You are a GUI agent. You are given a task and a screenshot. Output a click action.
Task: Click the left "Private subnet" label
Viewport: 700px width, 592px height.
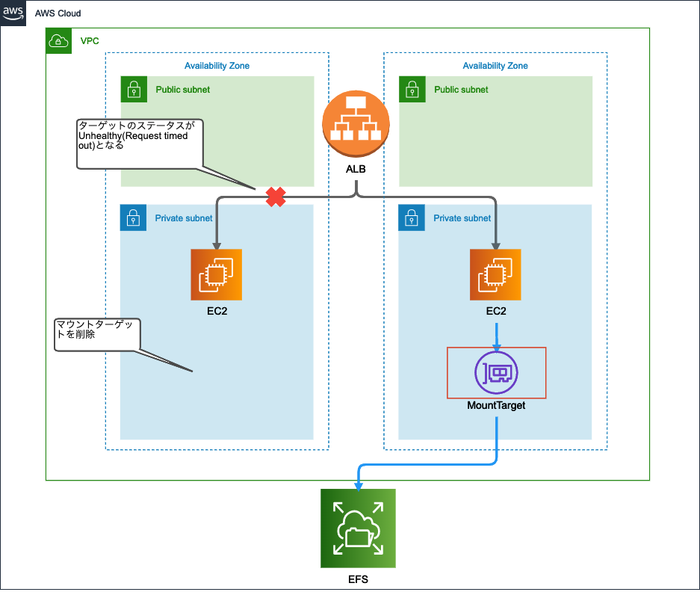pos(184,218)
